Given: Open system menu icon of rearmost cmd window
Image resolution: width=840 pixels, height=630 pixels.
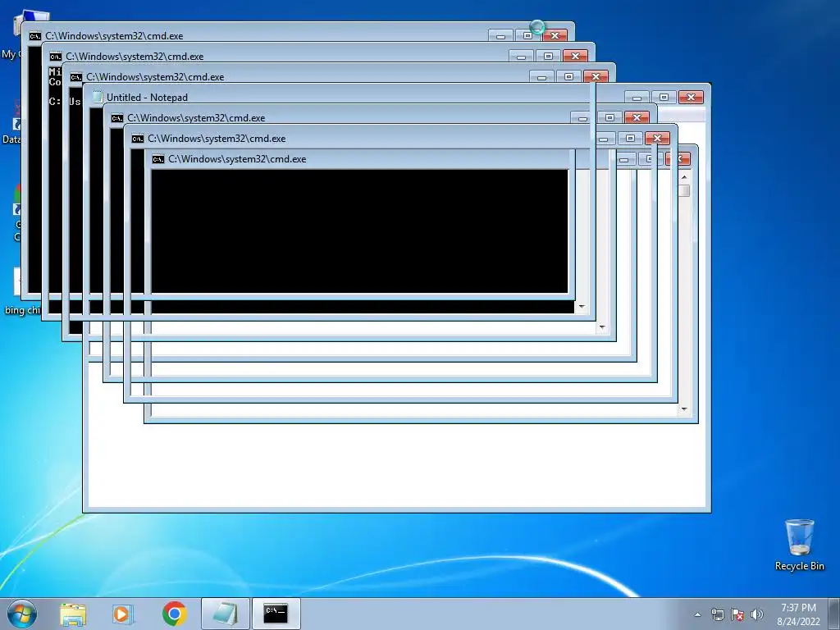Looking at the screenshot, I should click(34, 36).
